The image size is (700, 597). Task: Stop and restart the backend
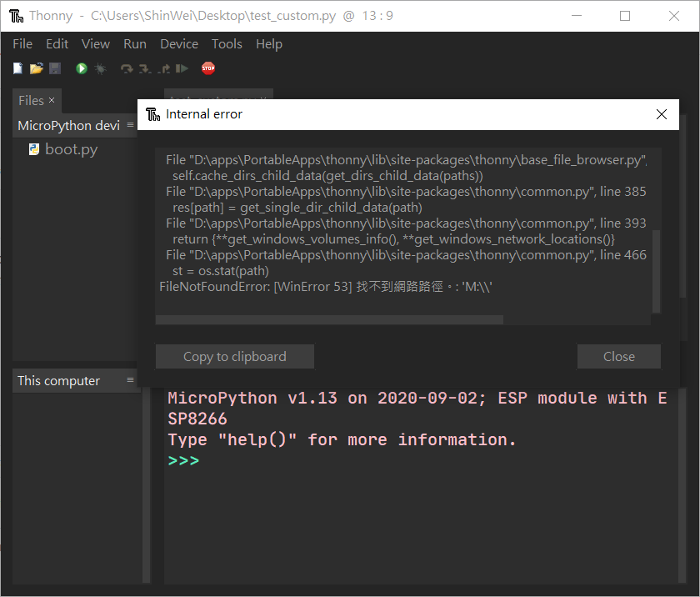point(207,68)
